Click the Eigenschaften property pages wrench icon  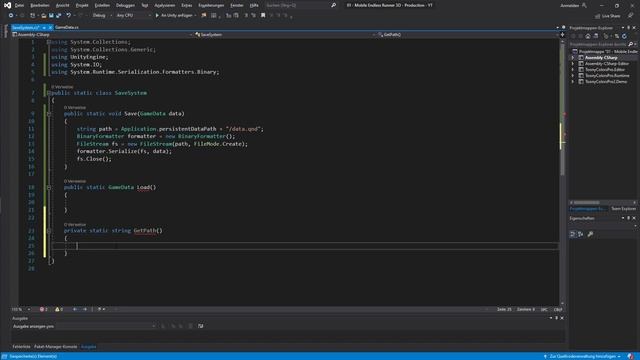point(590,234)
